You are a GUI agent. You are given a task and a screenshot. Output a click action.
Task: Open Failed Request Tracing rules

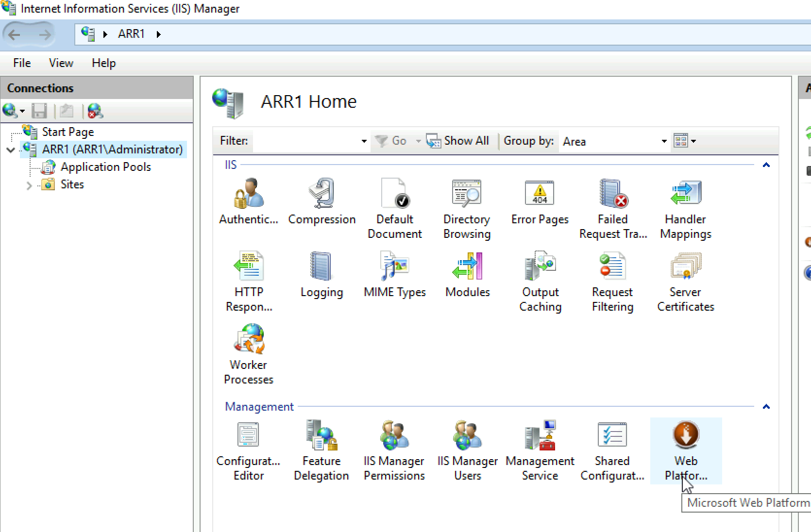tap(613, 209)
